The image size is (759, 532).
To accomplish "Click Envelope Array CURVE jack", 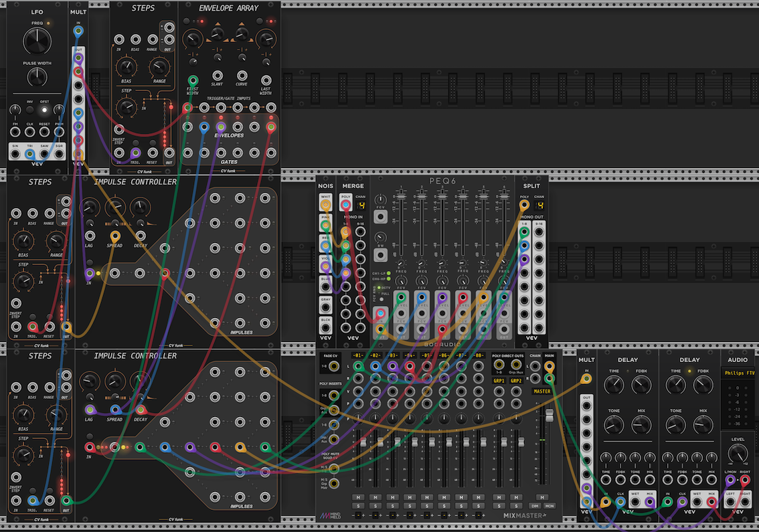I will [x=242, y=76].
